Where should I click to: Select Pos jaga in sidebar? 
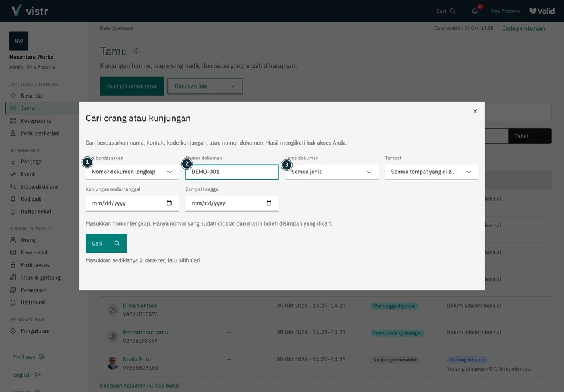31,162
